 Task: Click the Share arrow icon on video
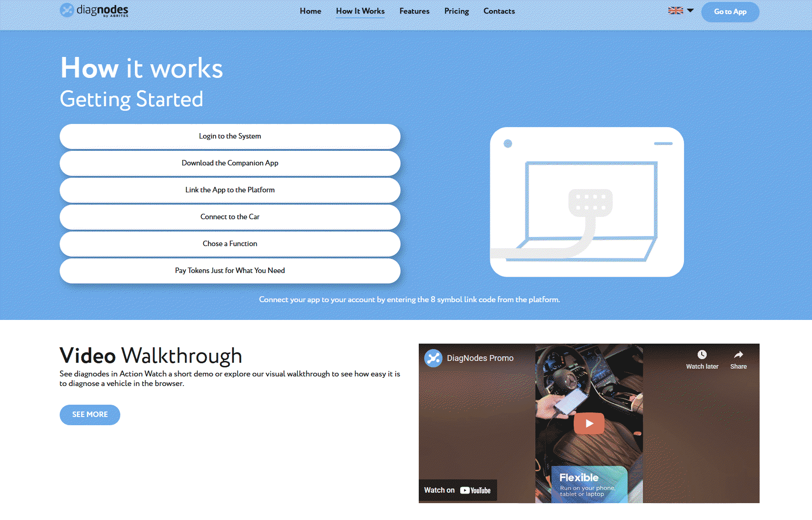[738, 355]
